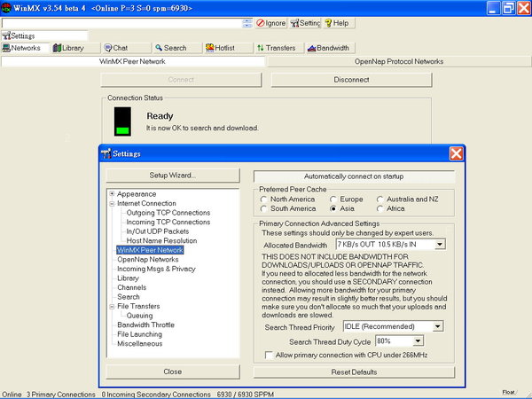Click the WinMX title bar application icon
Screen dimensions: 532x399
6,8
